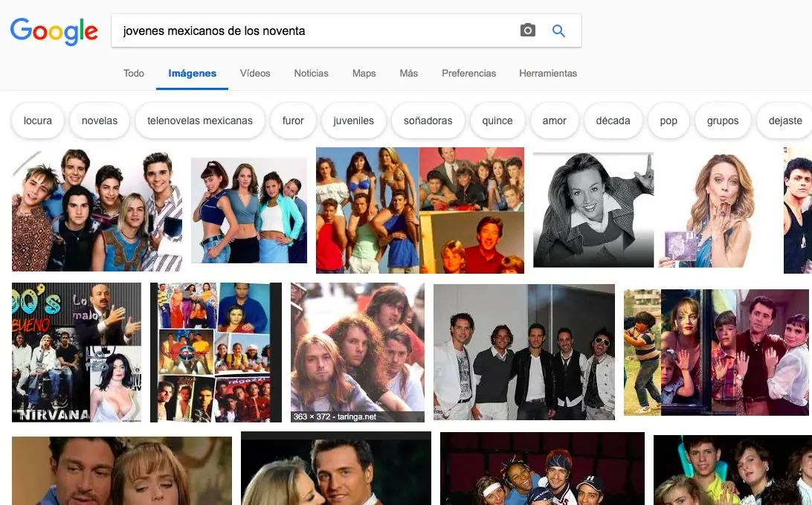Click the blue magnifying glass search icon
Image resolution: width=812 pixels, height=505 pixels.
tap(558, 30)
